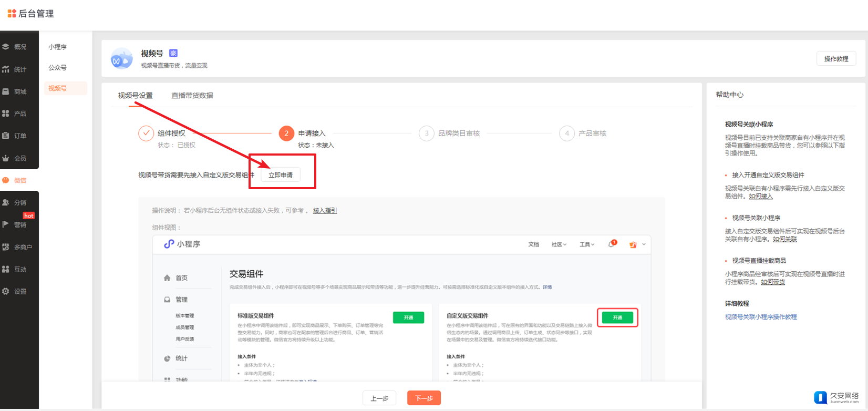
Task: Click the 帮助中心 heading text
Action: 730,95
